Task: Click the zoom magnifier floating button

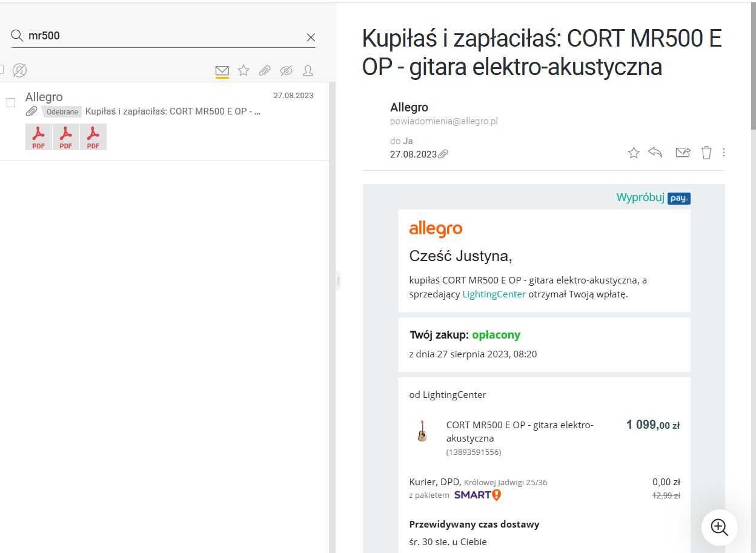Action: 719,527
